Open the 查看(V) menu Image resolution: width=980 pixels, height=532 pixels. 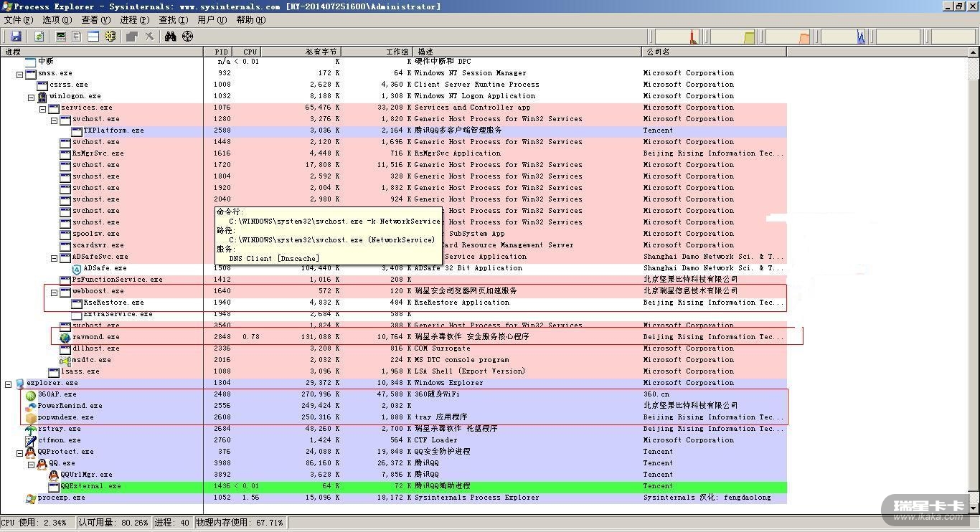click(x=96, y=20)
